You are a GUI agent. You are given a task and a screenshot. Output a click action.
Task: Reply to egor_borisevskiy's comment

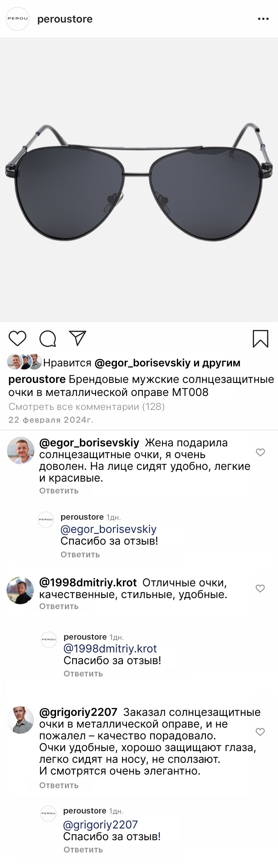point(59,491)
